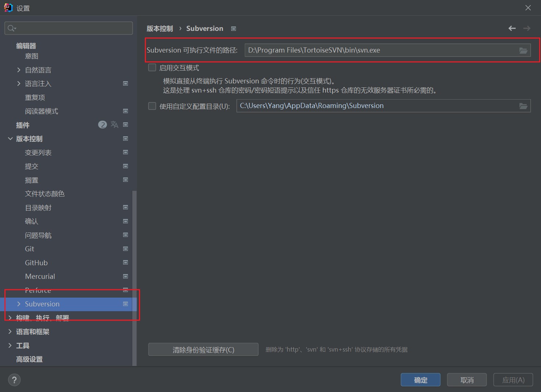Click the project-level icon on the Git row
Image resolution: width=541 pixels, height=392 pixels.
125,249
